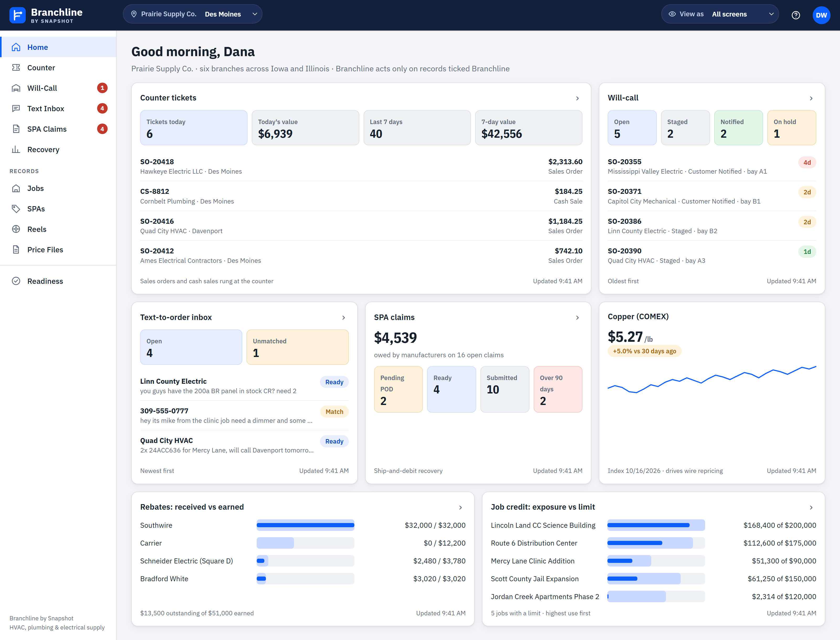Expand the Counter tickets card chevron
This screenshot has height=640, width=840.
point(577,98)
